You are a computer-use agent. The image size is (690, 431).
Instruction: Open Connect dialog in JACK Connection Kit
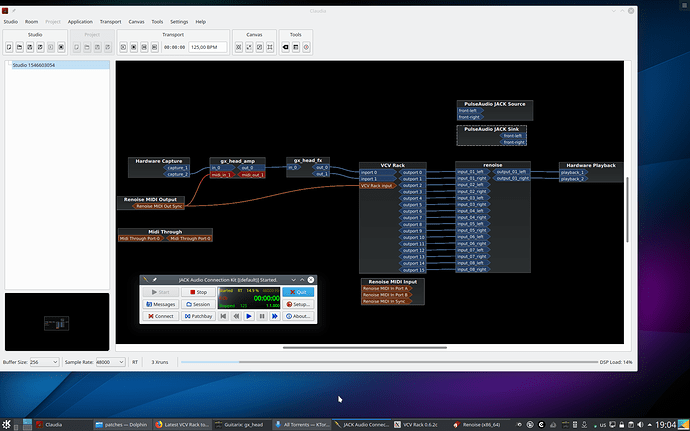tap(161, 316)
